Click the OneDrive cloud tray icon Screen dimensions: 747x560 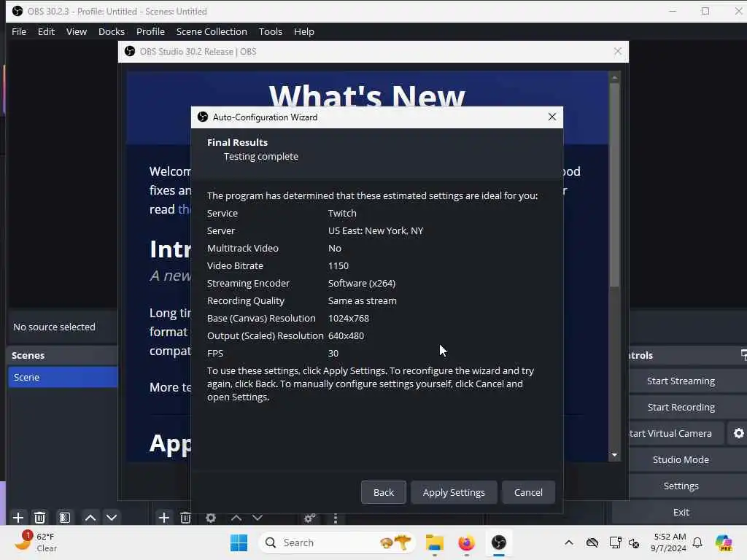tap(592, 542)
